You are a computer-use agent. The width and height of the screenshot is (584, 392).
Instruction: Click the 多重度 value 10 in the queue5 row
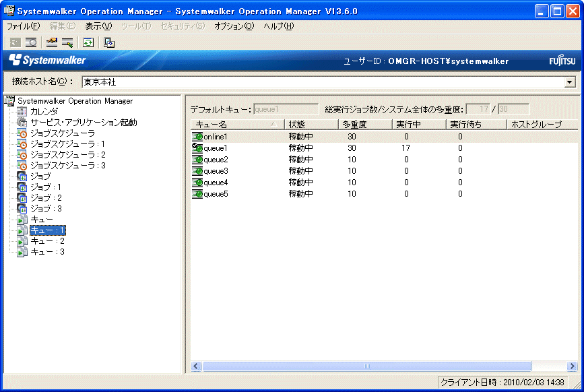pyautogui.click(x=352, y=194)
